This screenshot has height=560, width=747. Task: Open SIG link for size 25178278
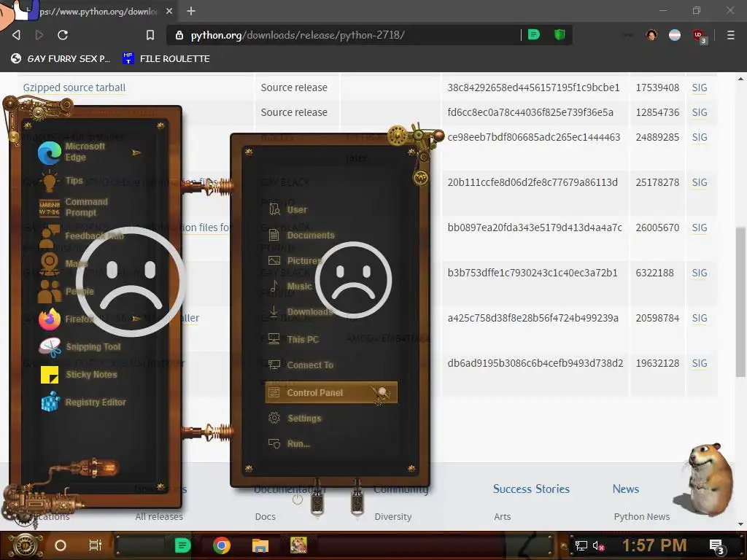(x=700, y=182)
